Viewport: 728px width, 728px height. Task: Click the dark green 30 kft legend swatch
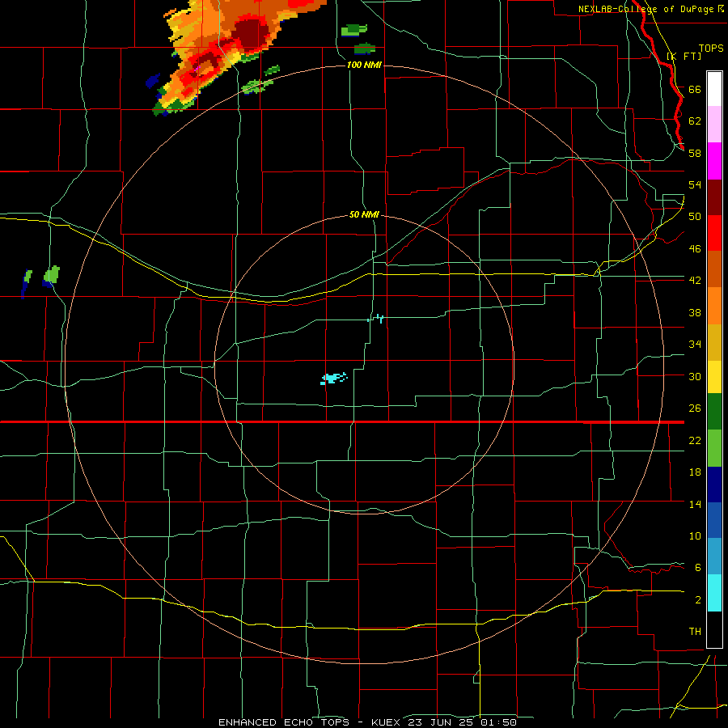coord(714,412)
